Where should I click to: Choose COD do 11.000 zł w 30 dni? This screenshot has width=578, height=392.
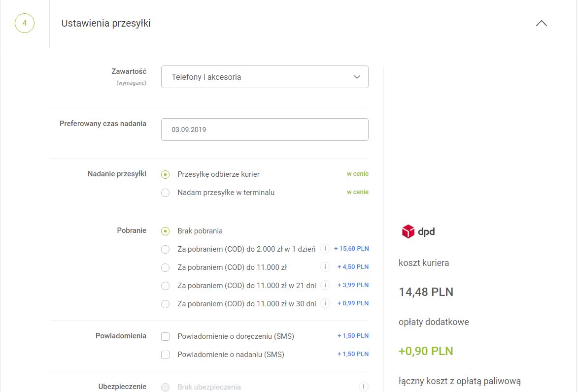click(x=166, y=304)
